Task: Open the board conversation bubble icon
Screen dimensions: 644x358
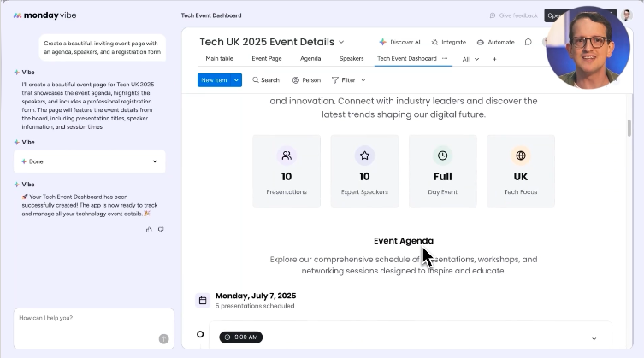Action: pyautogui.click(x=529, y=42)
